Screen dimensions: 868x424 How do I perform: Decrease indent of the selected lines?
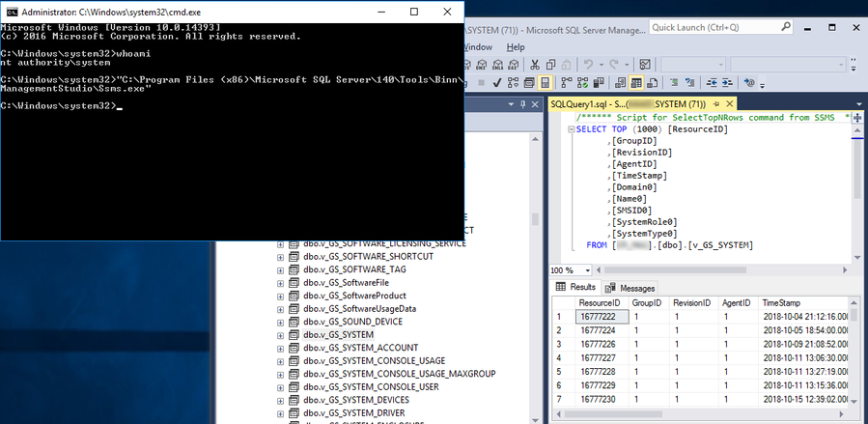click(712, 82)
